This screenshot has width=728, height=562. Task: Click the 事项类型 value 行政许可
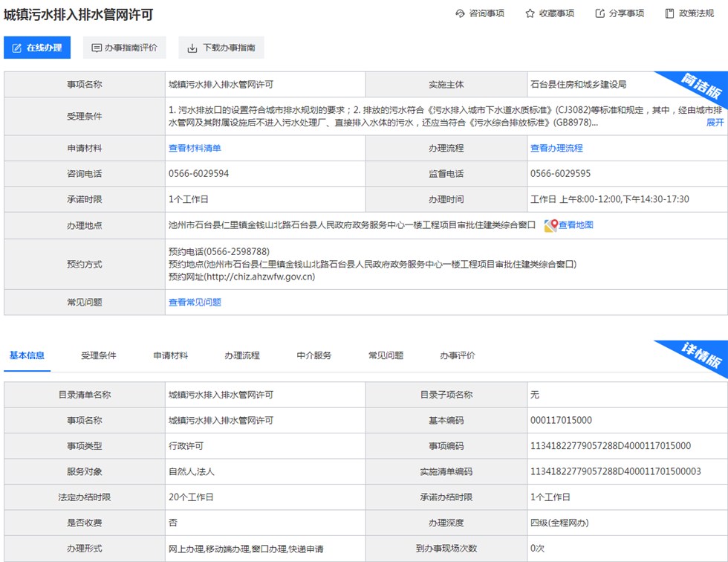186,446
